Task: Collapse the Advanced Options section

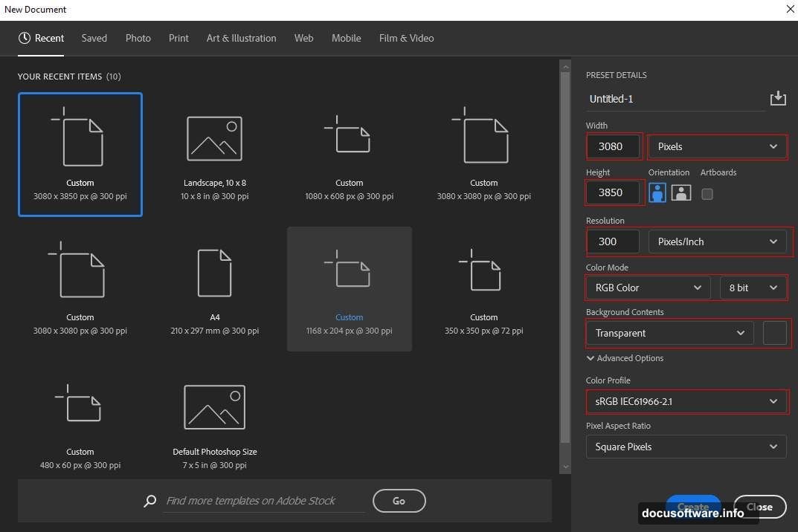Action: [x=590, y=358]
